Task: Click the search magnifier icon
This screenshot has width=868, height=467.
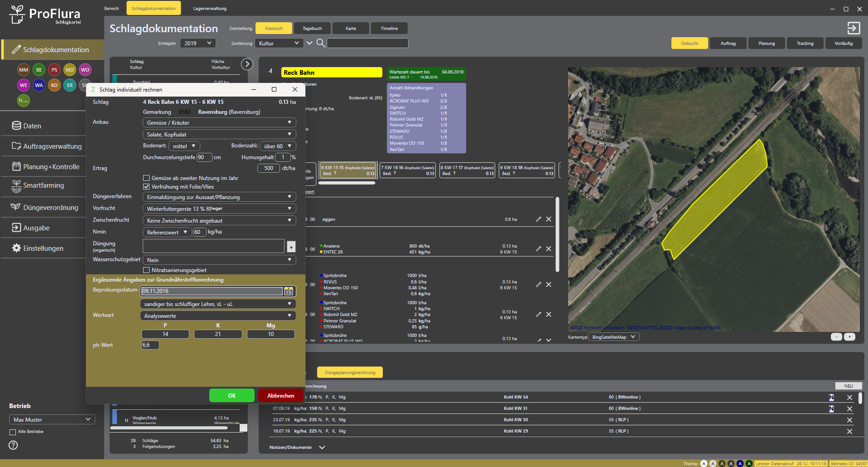Action: pyautogui.click(x=320, y=43)
